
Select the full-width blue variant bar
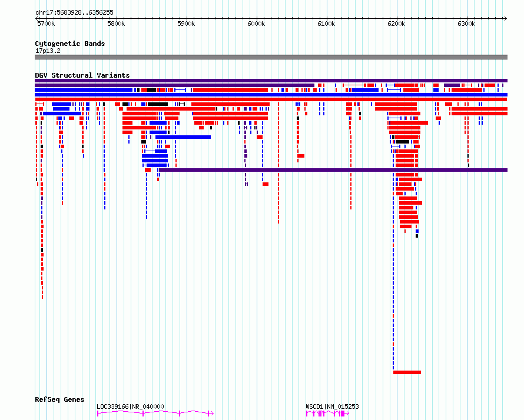click(x=271, y=95)
